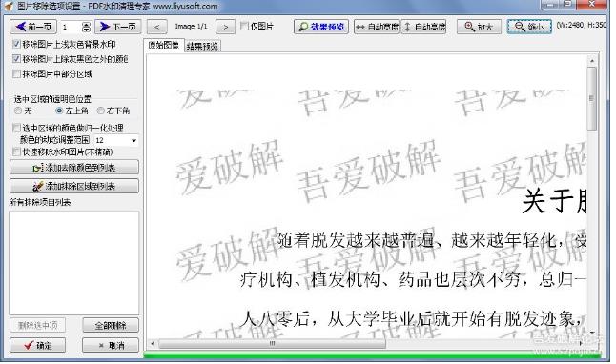Switch to 结果预览 result tab
The width and height of the screenshot is (616, 364).
(x=202, y=47)
